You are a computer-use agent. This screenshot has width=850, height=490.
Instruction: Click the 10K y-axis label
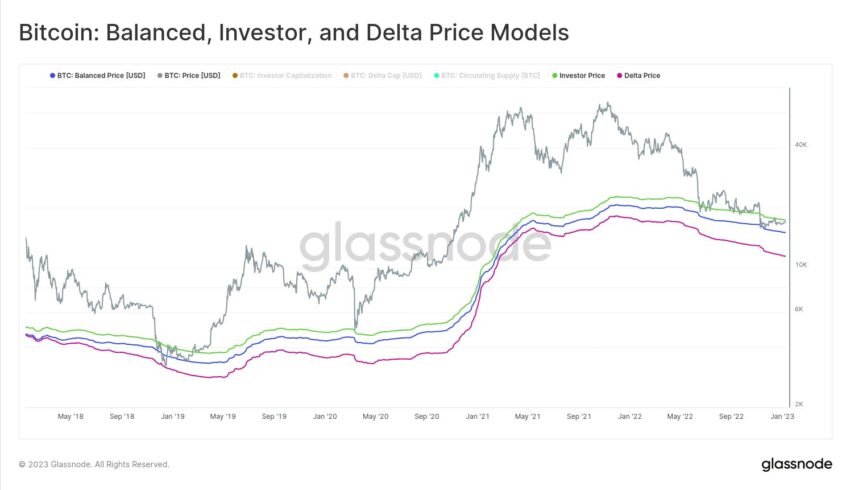801,265
